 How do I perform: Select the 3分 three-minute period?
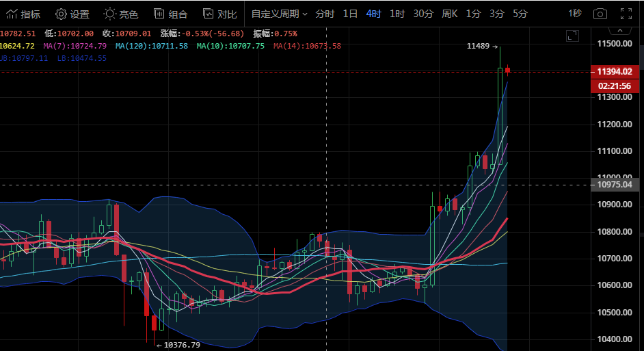(x=497, y=14)
